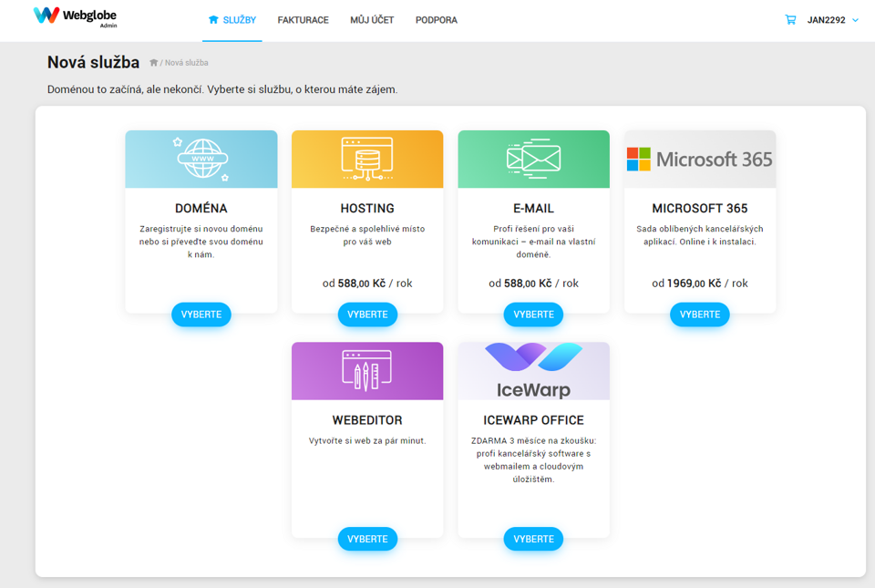
Task: Click the 'Profi řešení pro vaši komunikaci' description
Action: tap(533, 242)
